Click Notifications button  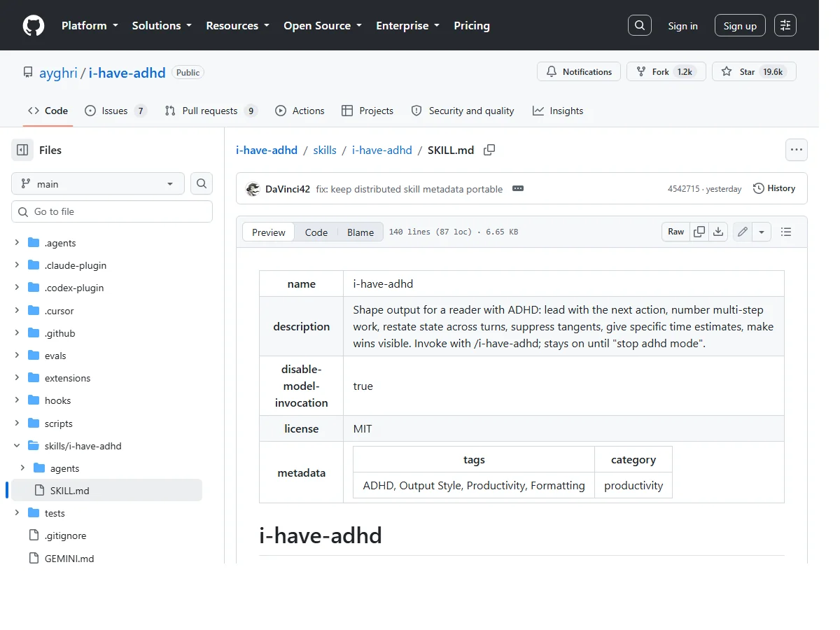click(579, 71)
